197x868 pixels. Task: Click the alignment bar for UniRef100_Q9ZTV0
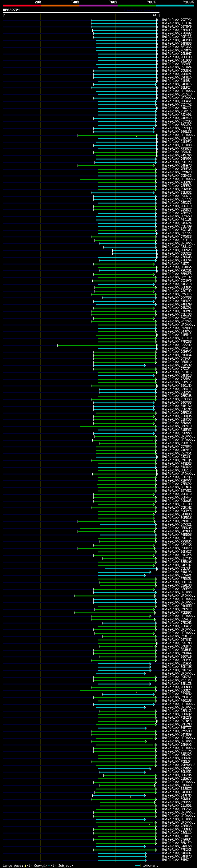(124, 20)
